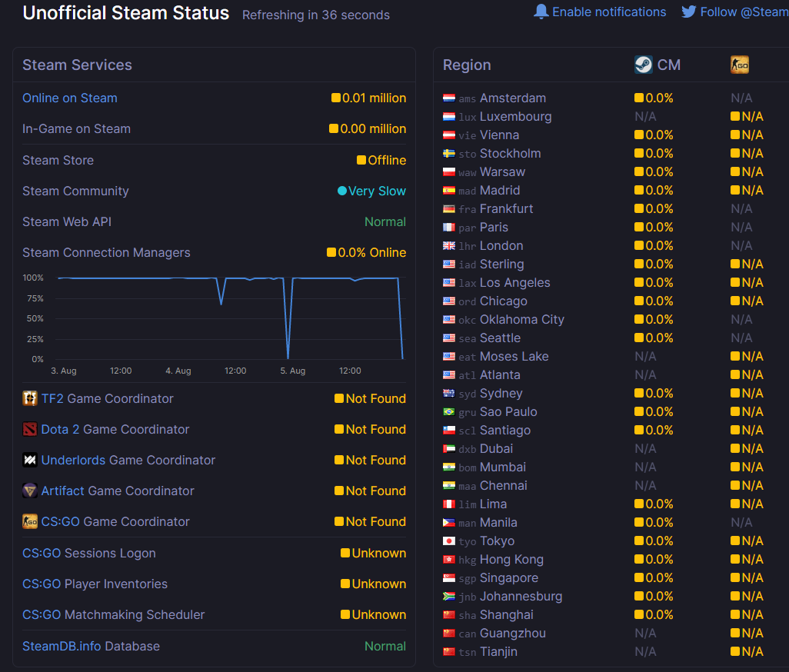Click the Tokyo Japan flag icon
789x672 pixels.
point(449,541)
